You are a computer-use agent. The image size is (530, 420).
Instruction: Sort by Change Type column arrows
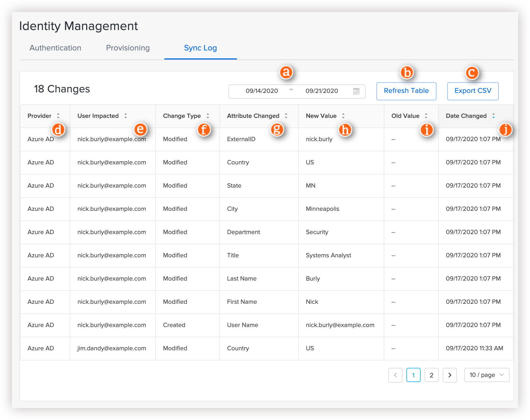tap(208, 116)
